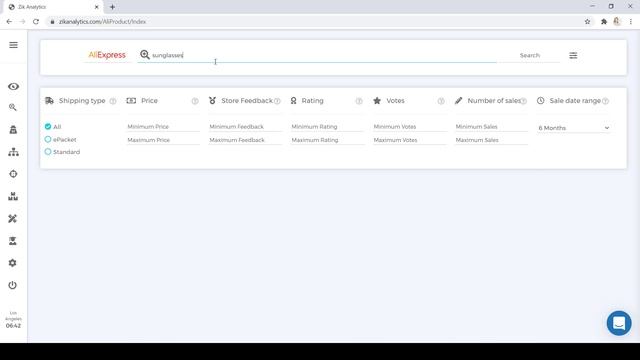
Task: Select the ePacket shipping radio
Action: [x=48, y=139]
